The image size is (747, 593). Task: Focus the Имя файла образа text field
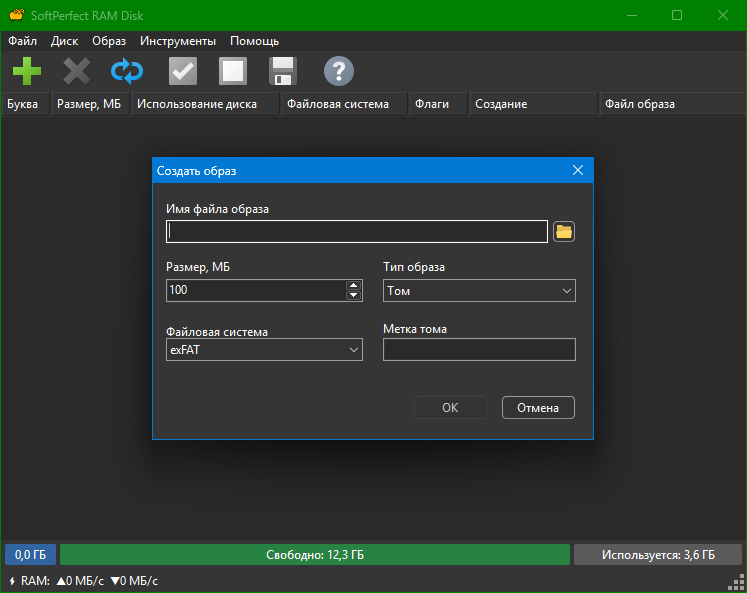[x=358, y=232]
